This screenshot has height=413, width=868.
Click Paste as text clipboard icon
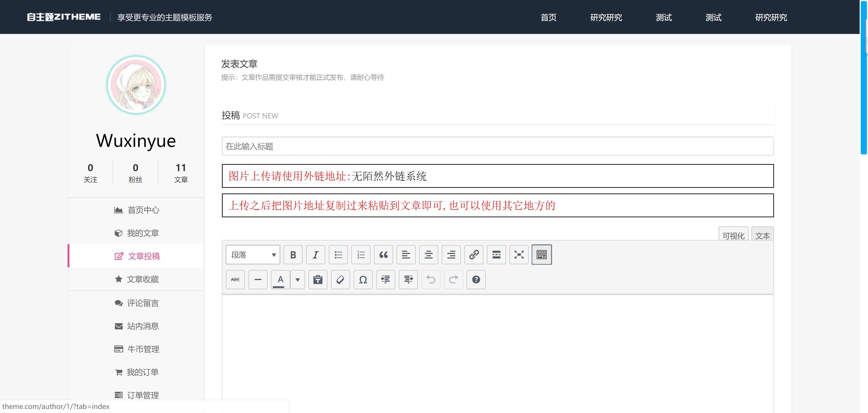318,280
